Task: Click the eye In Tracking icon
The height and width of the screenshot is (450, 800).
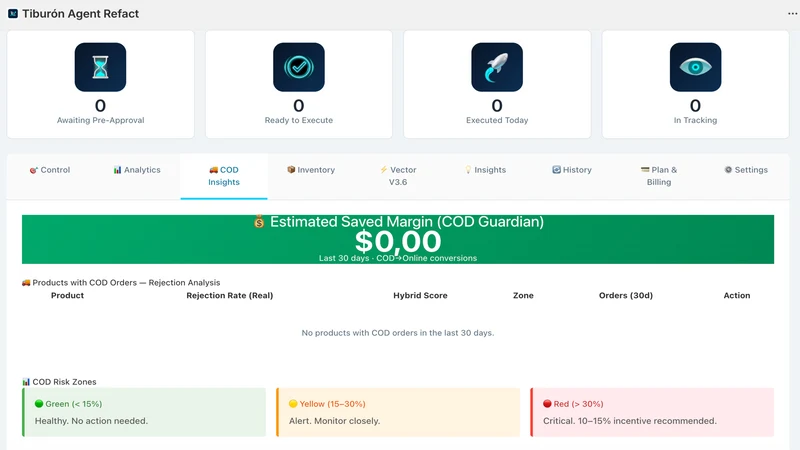Action: [695, 67]
